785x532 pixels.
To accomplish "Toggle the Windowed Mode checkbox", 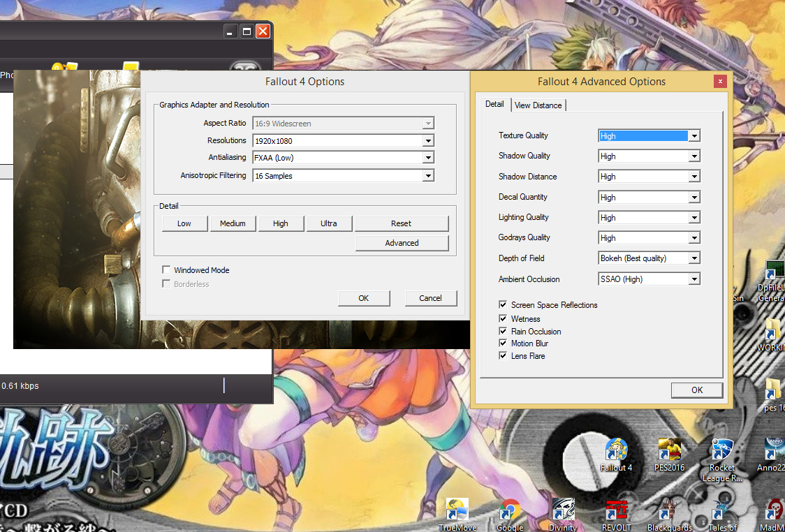I will point(166,269).
